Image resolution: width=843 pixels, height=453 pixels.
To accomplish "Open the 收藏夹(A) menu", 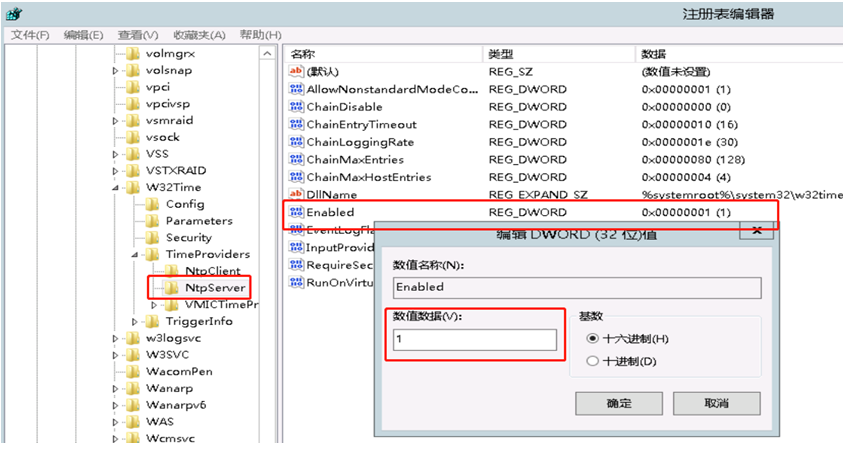I will click(x=199, y=35).
